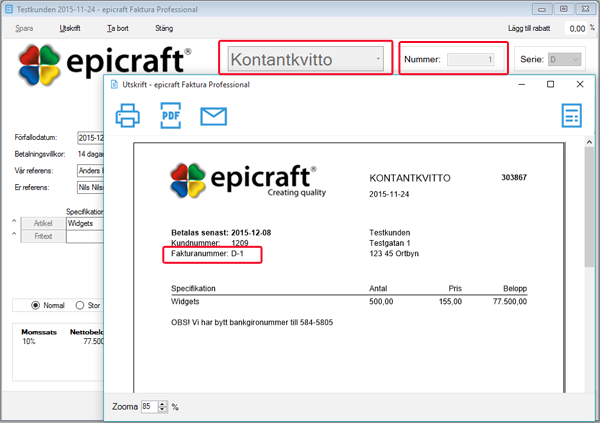Click the Testkunden customer name in preview
This screenshot has width=600, height=423.
point(390,232)
